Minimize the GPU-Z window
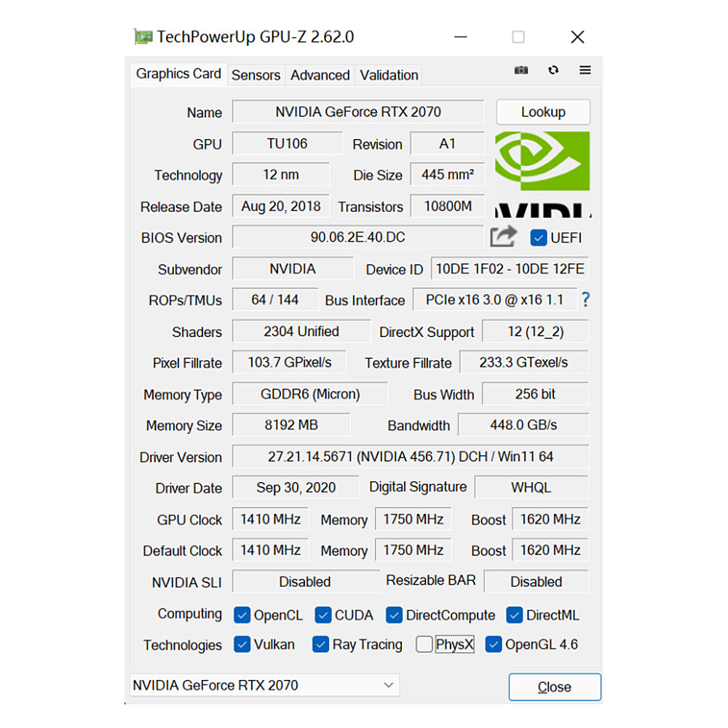This screenshot has width=728, height=728. pos(461,36)
